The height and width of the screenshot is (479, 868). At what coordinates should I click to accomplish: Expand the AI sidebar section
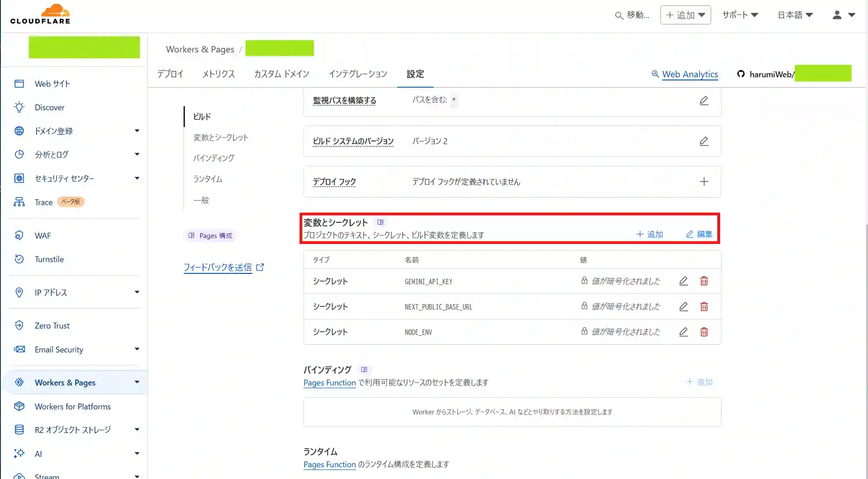point(137,453)
